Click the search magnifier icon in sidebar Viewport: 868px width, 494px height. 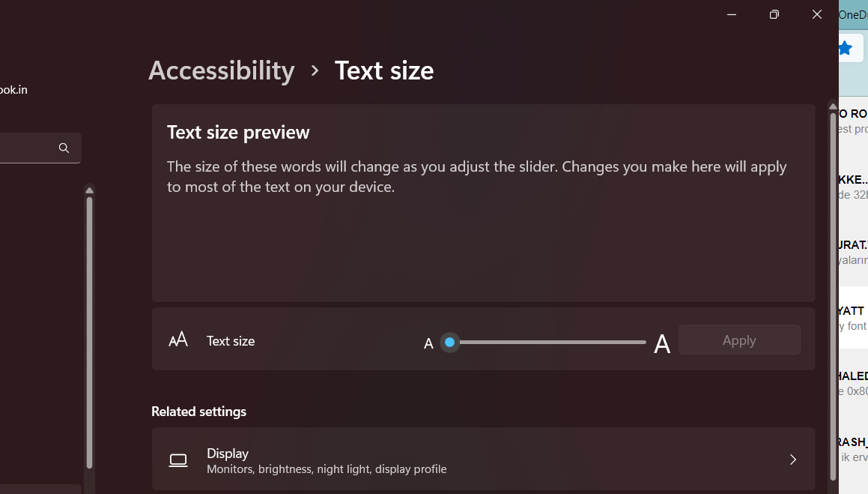64,148
